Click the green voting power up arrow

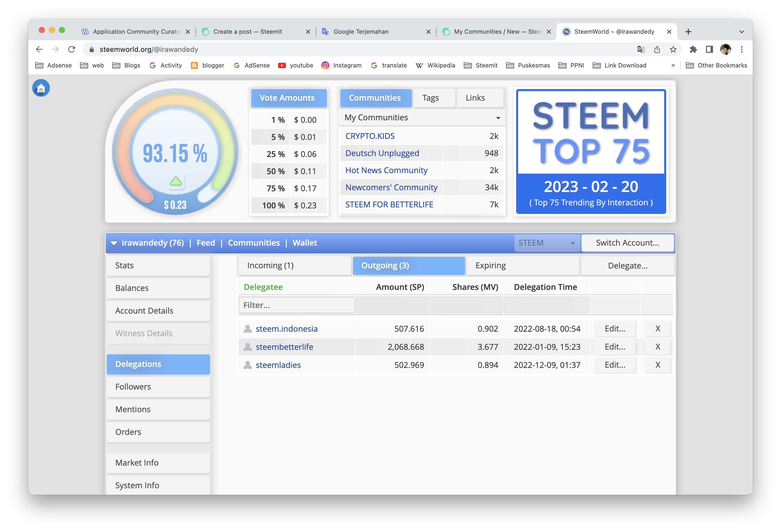[x=175, y=182]
